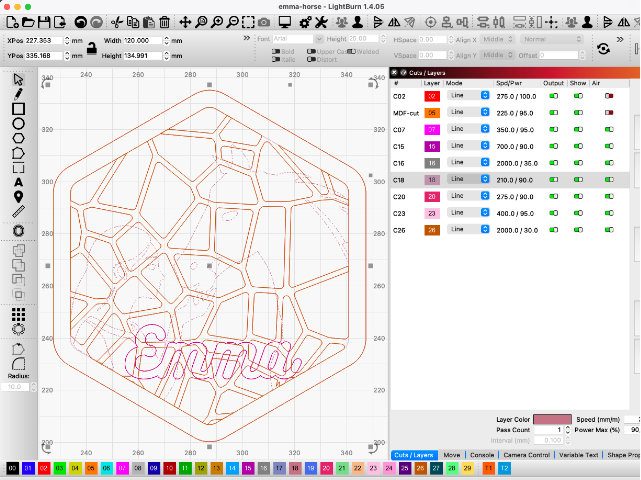Screen dimensions: 641x480
Task: Toggle Show for layer C23
Action: pyautogui.click(x=578, y=213)
